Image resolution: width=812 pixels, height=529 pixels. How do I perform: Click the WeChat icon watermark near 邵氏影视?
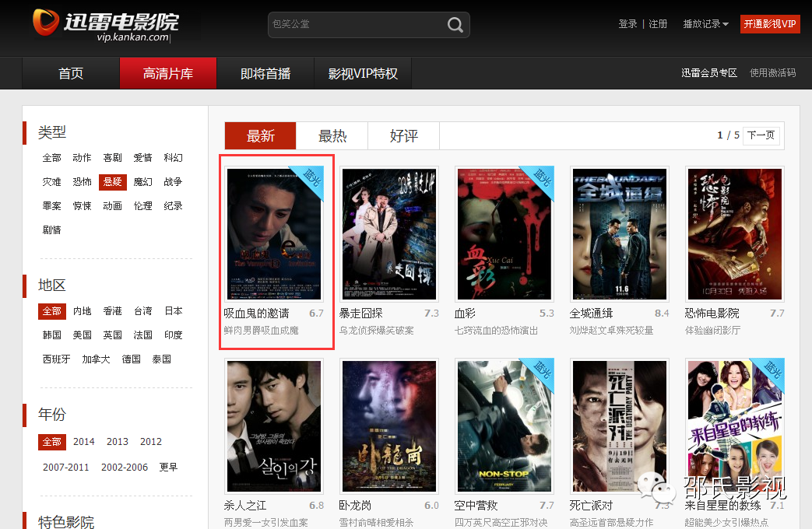[x=656, y=486]
